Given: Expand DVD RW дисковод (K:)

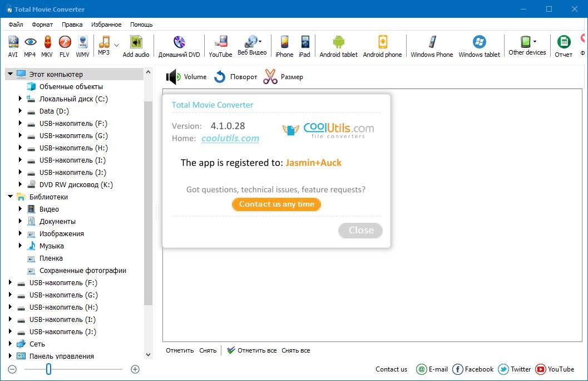Looking at the screenshot, I should point(20,184).
